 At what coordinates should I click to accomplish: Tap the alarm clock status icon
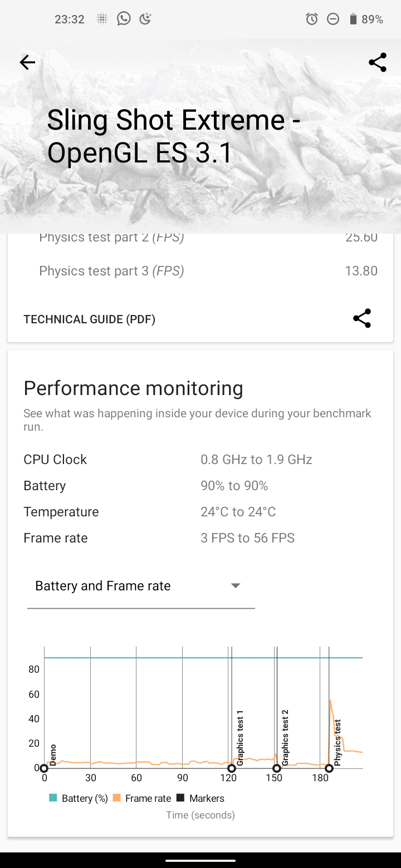click(x=312, y=19)
